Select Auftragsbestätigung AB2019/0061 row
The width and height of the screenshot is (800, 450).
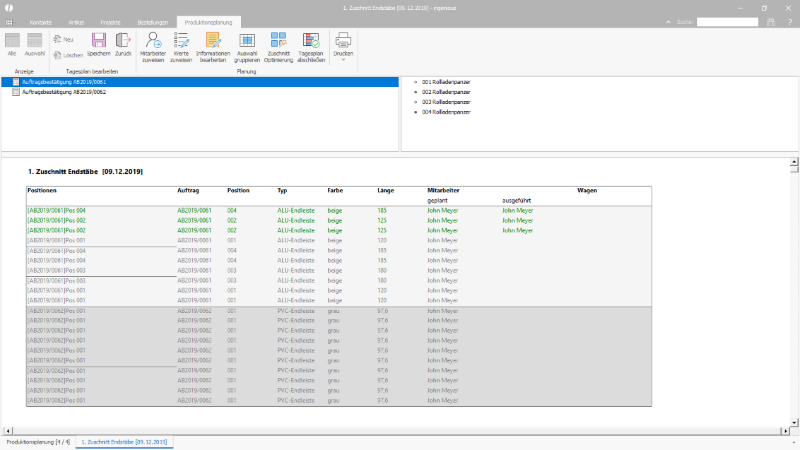tap(199, 82)
